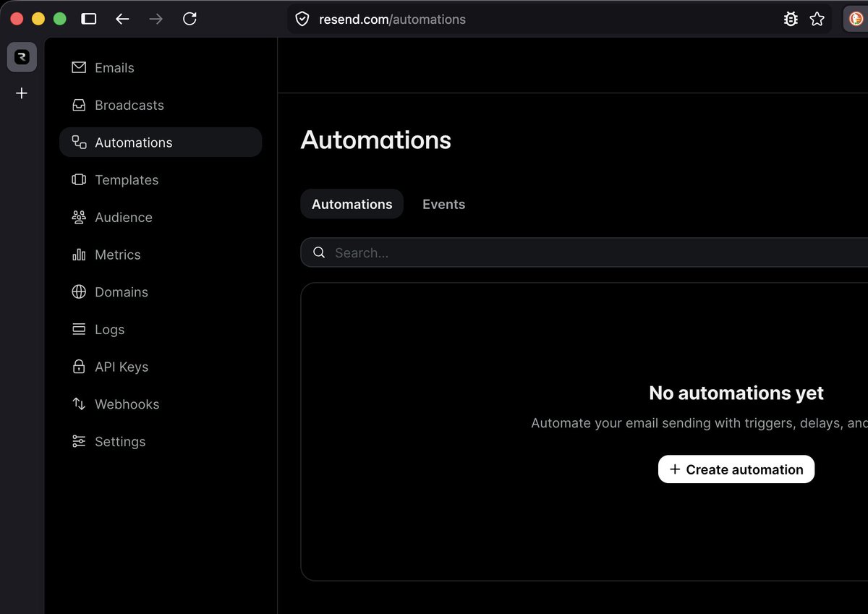Minimize the window with yellow button
Image resolution: width=868 pixels, height=614 pixels.
[38, 19]
